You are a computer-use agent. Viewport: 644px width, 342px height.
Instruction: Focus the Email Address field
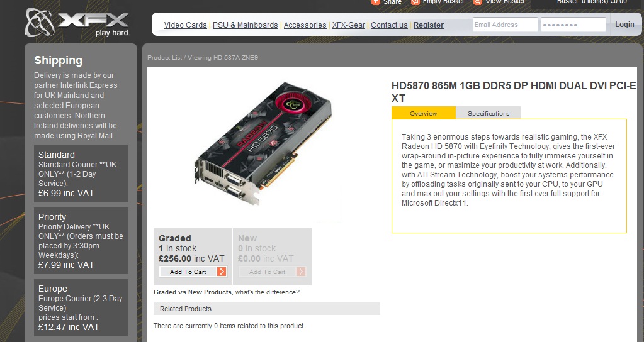[x=505, y=25]
